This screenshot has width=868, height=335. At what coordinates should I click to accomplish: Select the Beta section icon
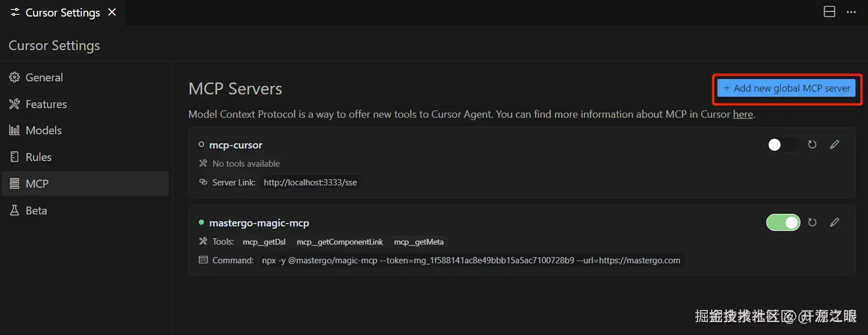[14, 210]
